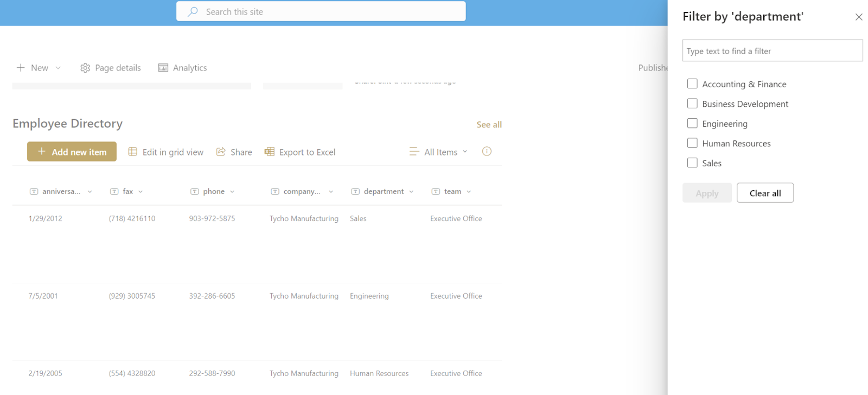Focus the Search this site box

(x=321, y=11)
